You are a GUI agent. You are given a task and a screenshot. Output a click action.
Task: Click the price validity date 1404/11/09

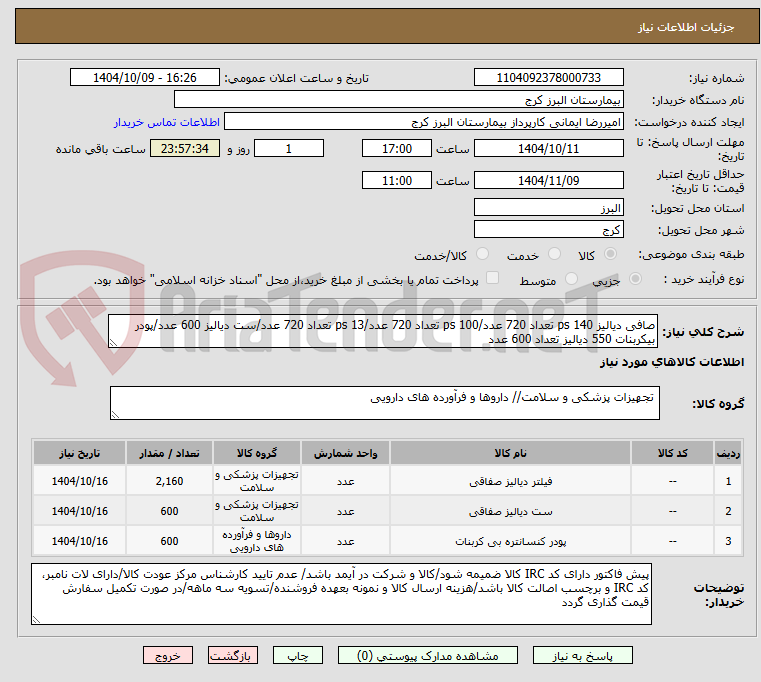548,180
